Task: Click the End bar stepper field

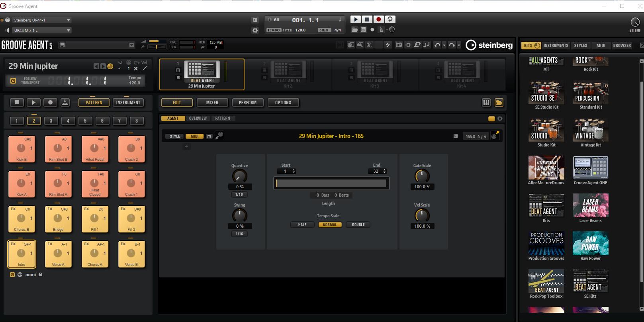Action: pyautogui.click(x=378, y=171)
